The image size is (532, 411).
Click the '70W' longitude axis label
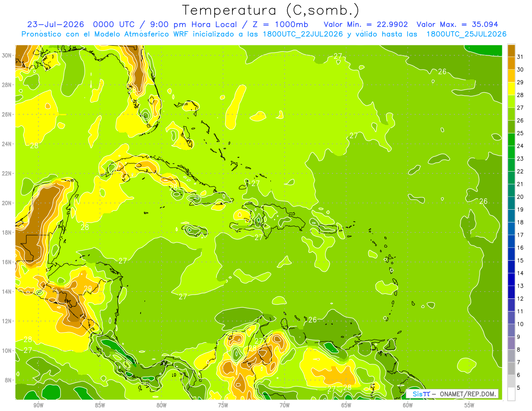pyautogui.click(x=285, y=405)
